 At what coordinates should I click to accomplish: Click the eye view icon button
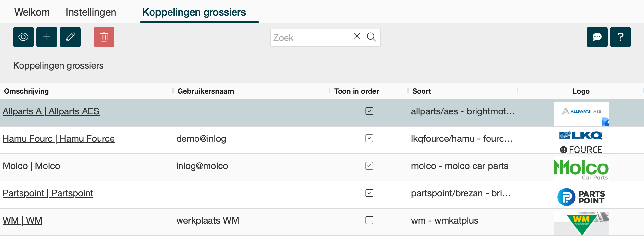coord(23,37)
